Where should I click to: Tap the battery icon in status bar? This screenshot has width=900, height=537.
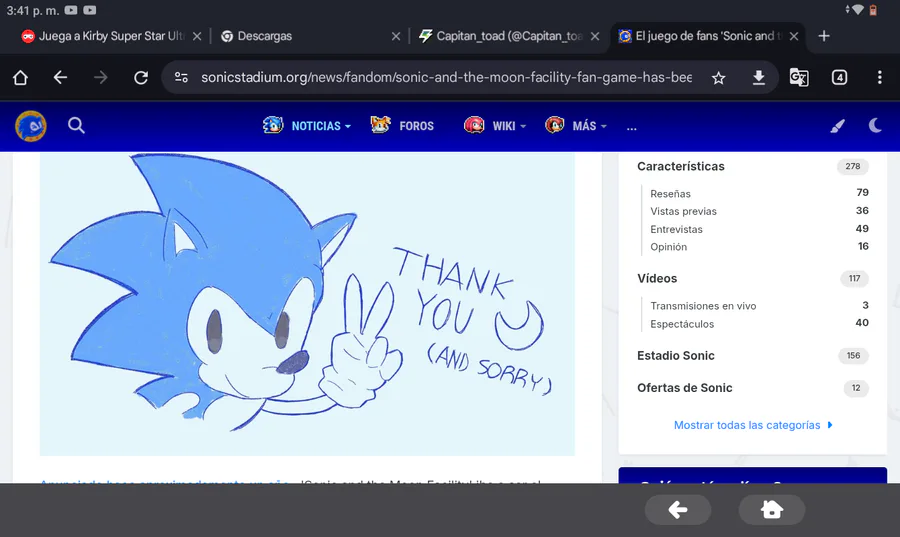click(x=872, y=10)
